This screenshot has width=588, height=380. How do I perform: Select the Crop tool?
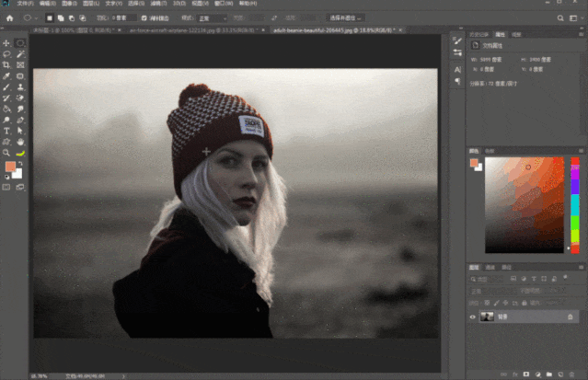[6, 65]
